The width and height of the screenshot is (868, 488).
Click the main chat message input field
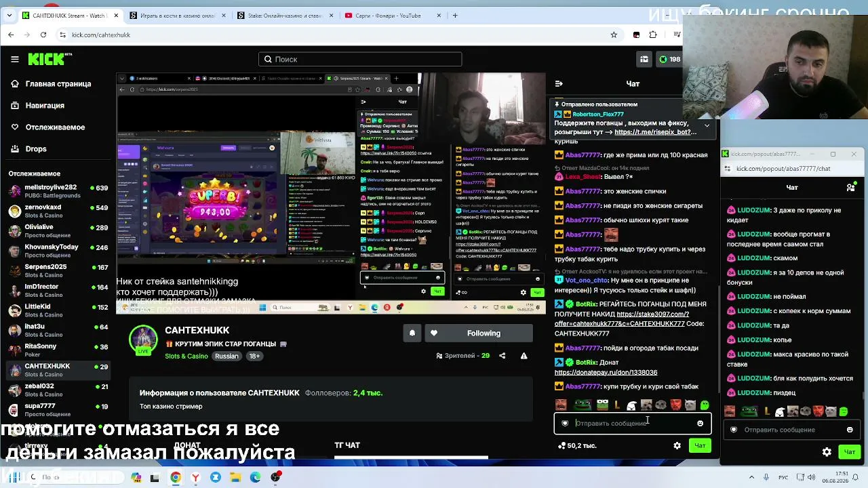coord(632,423)
